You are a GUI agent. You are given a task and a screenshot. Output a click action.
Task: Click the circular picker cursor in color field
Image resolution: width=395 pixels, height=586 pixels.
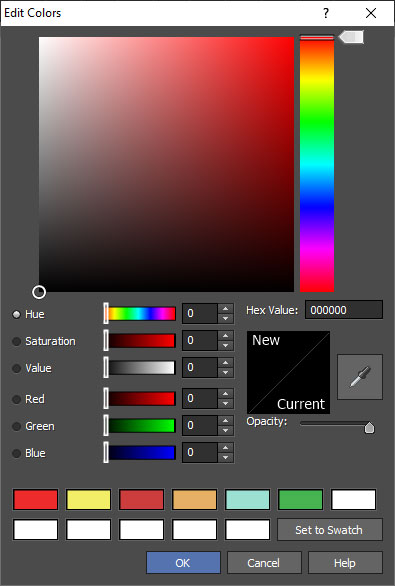tap(39, 292)
